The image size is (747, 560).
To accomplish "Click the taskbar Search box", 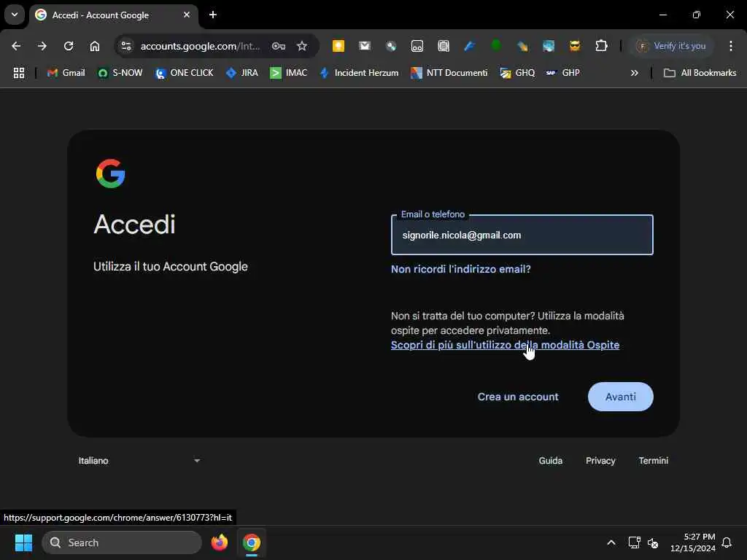I will [122, 542].
